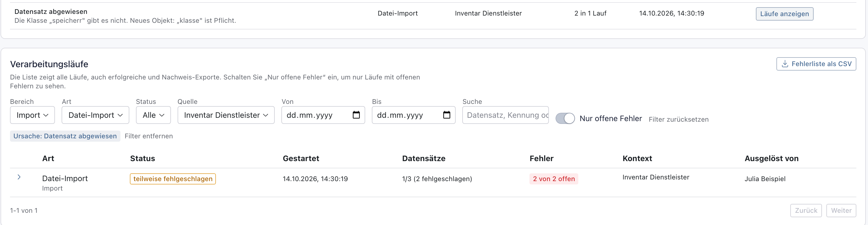Open the Art dropdown set to Datei-Import
Screen dimensions: 868x225
pos(95,115)
